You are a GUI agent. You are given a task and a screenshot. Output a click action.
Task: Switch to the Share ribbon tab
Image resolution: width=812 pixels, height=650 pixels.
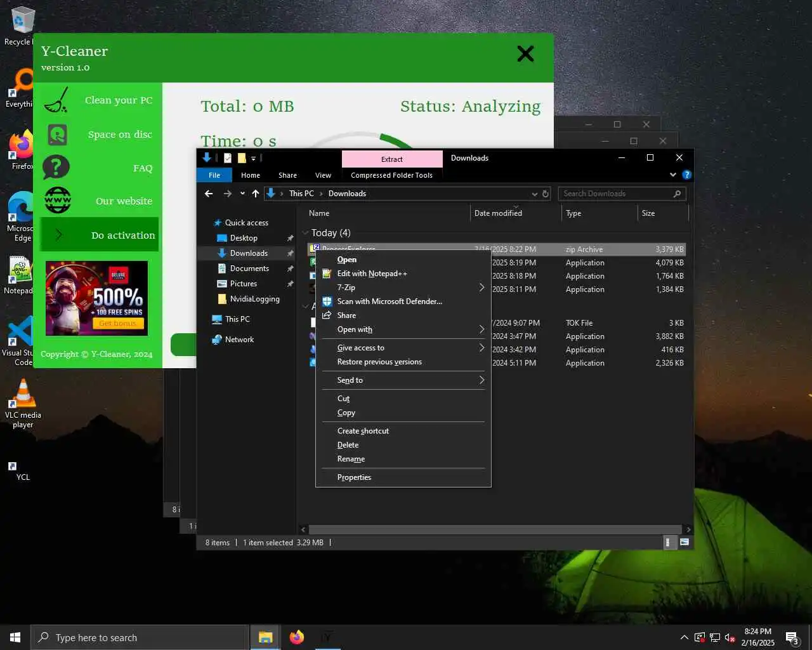[287, 175]
